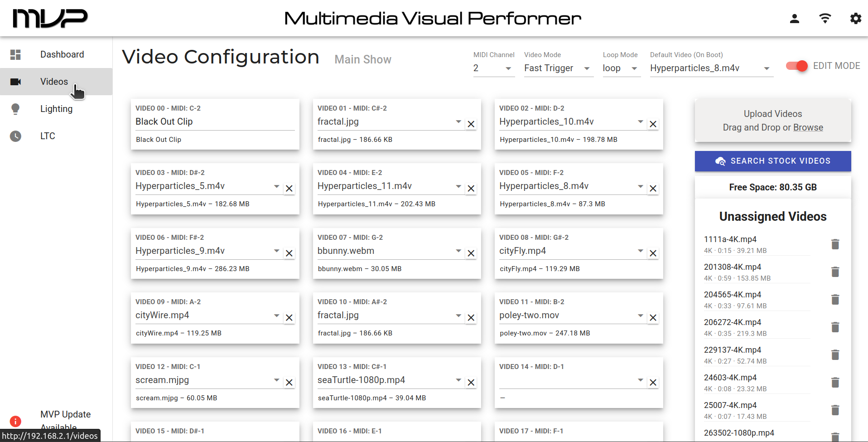Click the Search Stock Videos button
The image size is (868, 442).
[773, 161]
